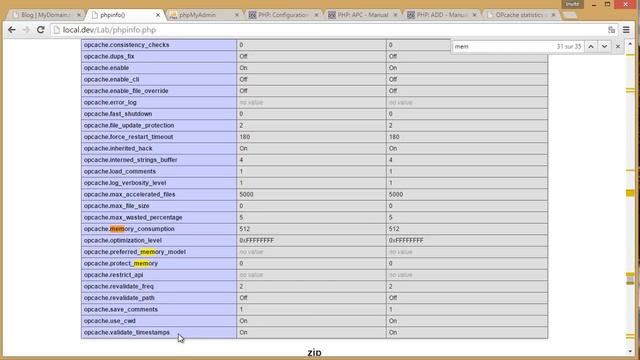Click the opcache.preferred_memory_model label
Viewport: 640px width, 360px height.
135,252
